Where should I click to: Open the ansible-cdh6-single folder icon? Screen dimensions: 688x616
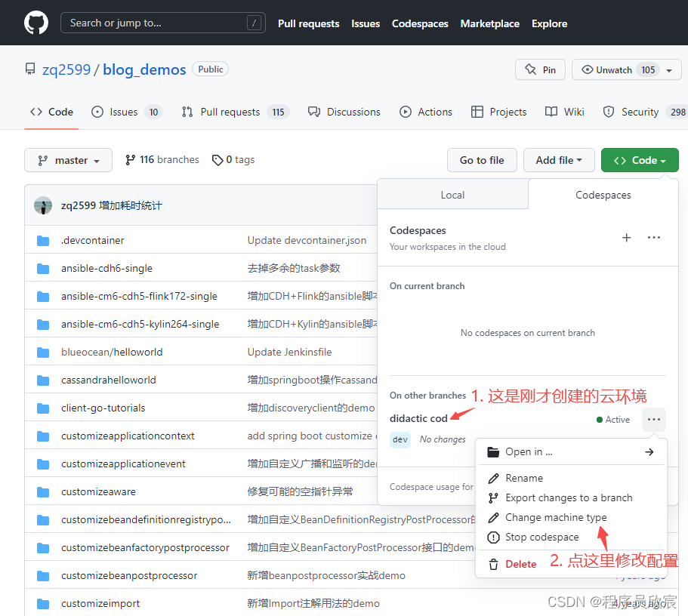pyautogui.click(x=43, y=269)
